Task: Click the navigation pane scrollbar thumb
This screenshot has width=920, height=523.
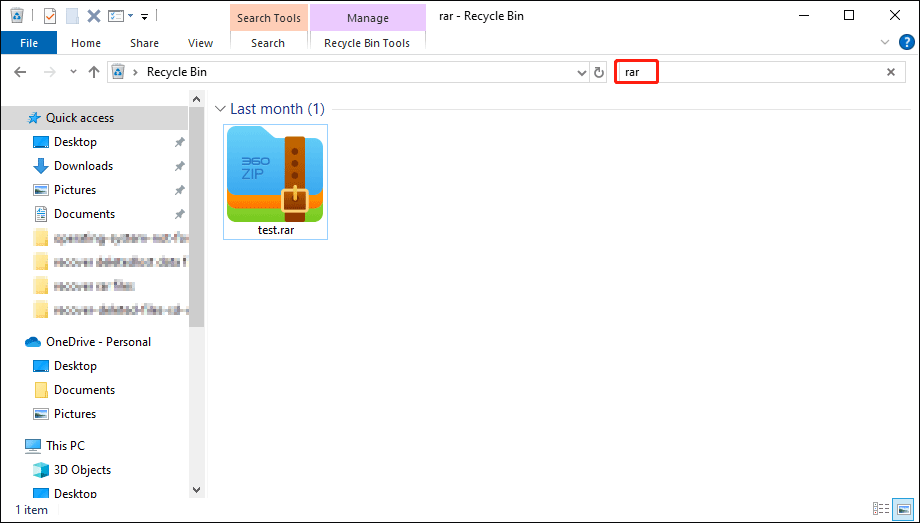Action: click(197, 217)
